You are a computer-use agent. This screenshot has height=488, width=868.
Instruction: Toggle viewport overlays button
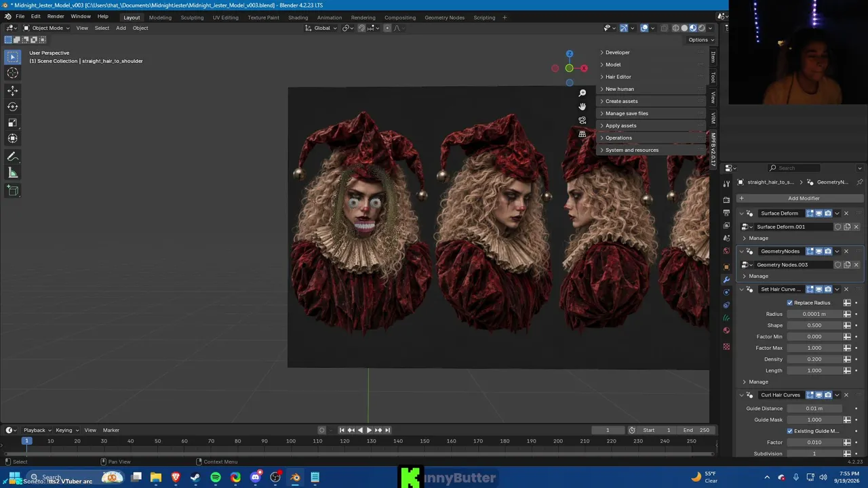644,28
